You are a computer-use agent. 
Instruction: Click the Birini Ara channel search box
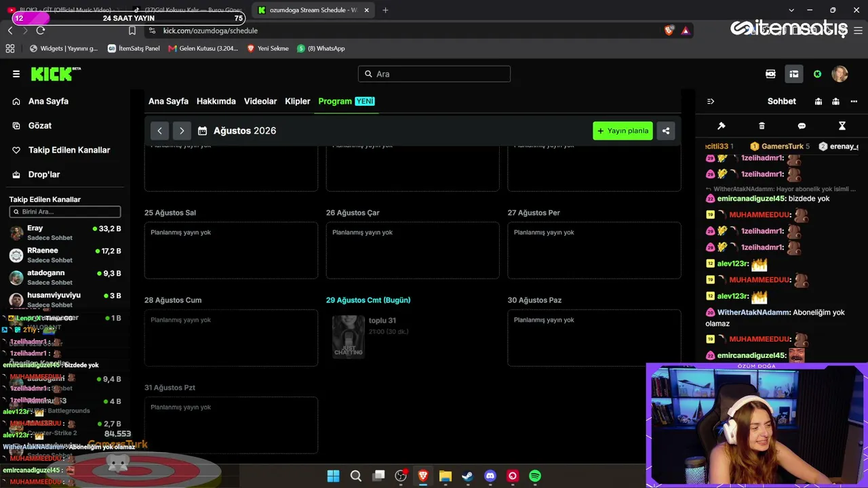[65, 211]
